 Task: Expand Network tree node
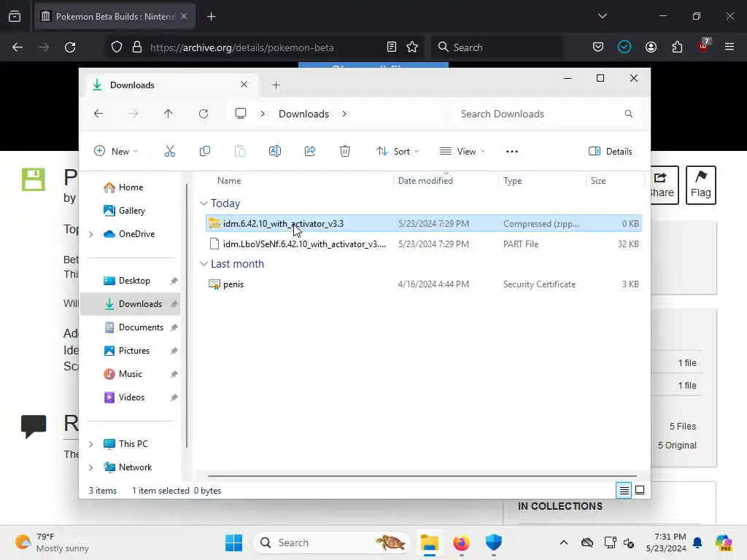tap(90, 467)
